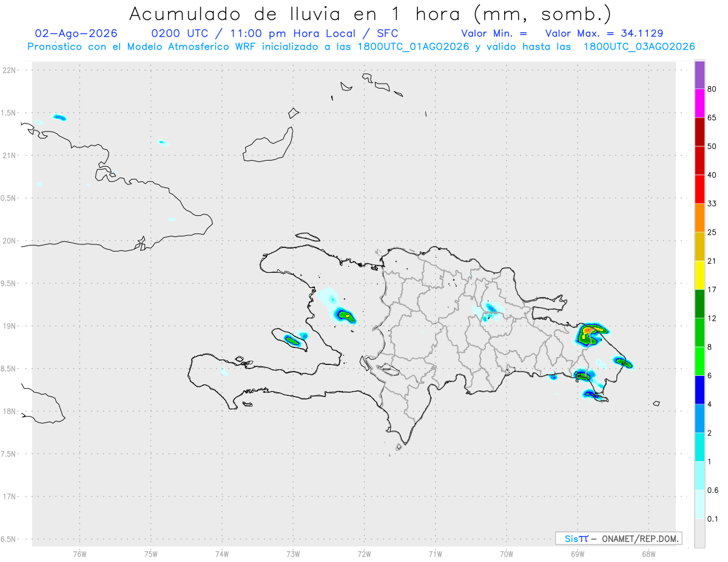Select the dark green 12–17 legend band

(x=699, y=304)
